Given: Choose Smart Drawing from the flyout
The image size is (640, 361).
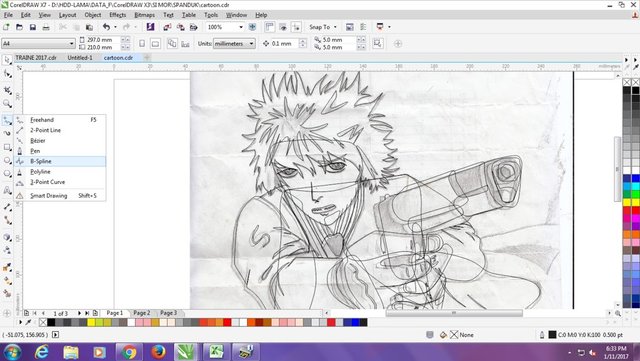Looking at the screenshot, I should coord(60,196).
